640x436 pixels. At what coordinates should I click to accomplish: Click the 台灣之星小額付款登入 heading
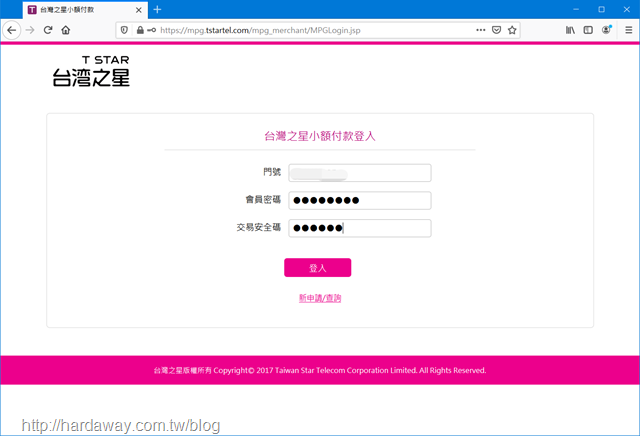point(320,136)
